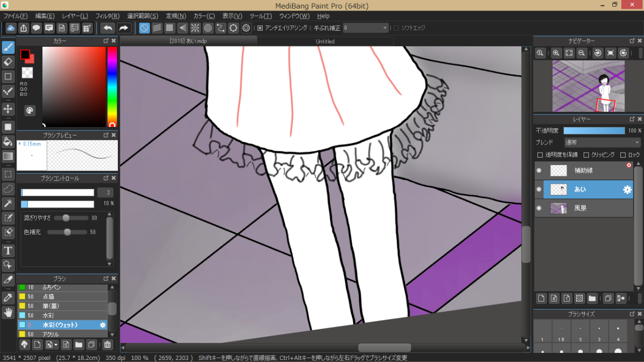
Task: Choose the アクリル brush from list
Action: [50, 334]
